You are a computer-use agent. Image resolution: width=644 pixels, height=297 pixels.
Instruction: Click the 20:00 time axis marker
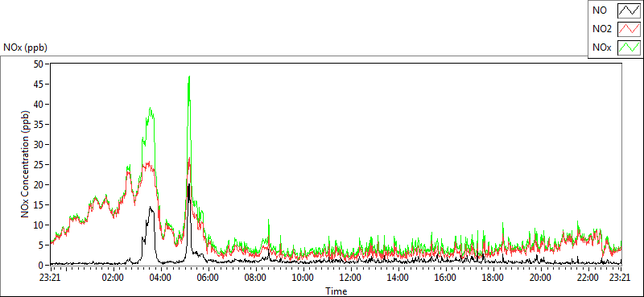tap(540, 278)
